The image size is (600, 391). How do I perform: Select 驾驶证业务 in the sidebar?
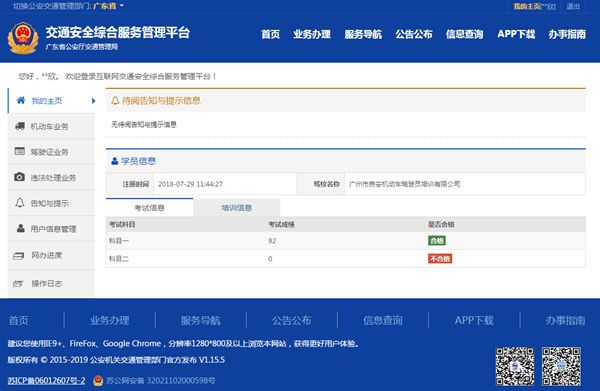point(51,152)
